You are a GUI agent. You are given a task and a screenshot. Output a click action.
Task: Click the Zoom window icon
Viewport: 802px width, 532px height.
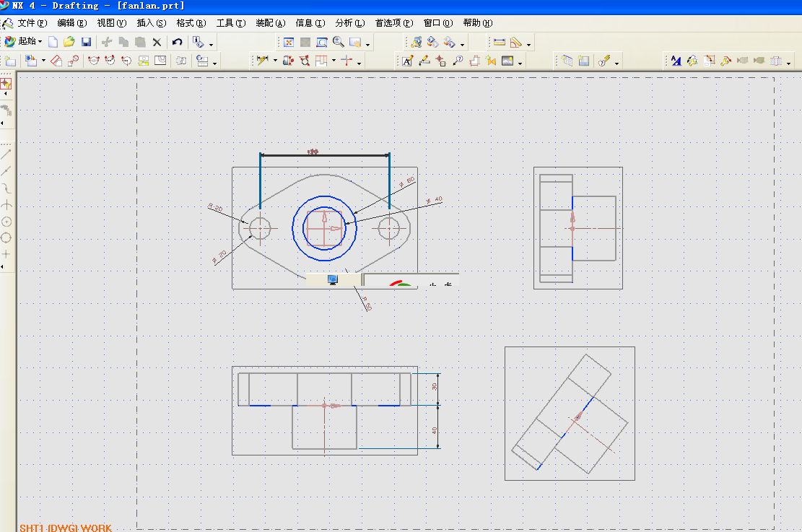point(322,43)
